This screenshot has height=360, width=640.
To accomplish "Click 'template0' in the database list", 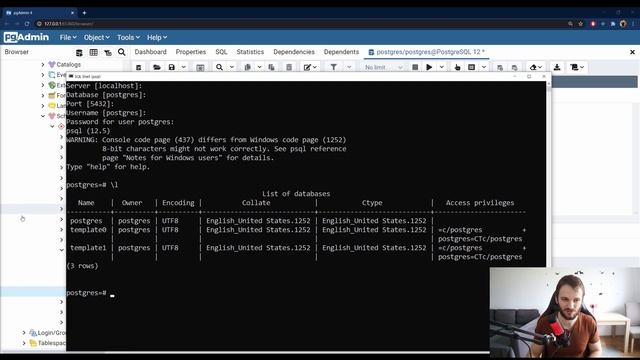I will coord(88,230).
